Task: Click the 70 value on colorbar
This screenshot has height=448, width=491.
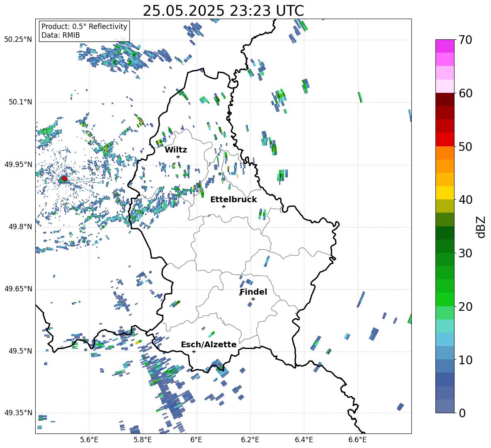Action: pyautogui.click(x=465, y=40)
